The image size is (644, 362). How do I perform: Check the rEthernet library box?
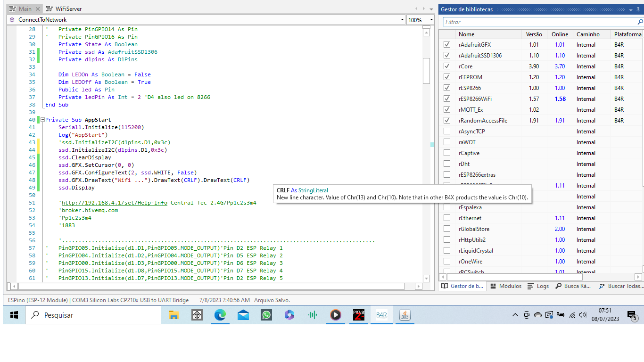[447, 218]
